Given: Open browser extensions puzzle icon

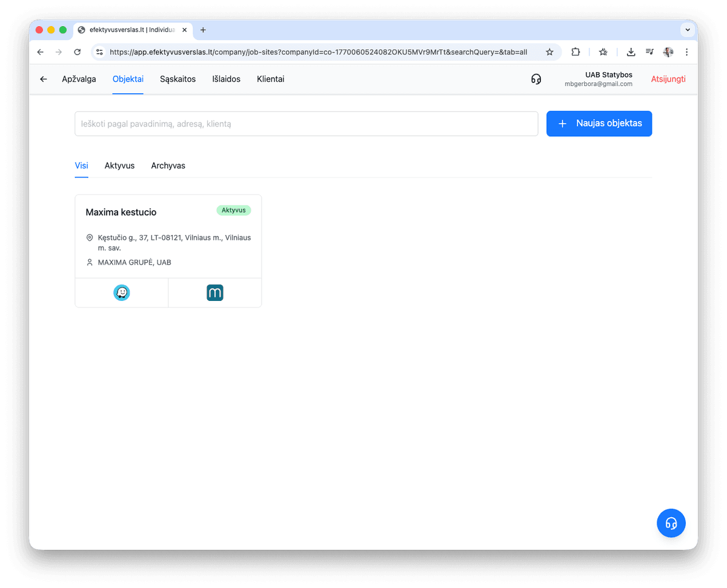Looking at the screenshot, I should click(576, 52).
